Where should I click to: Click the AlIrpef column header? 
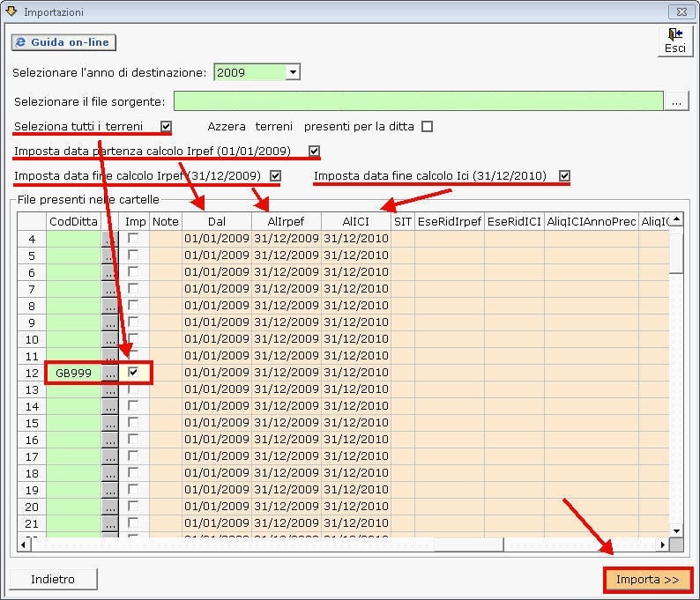pyautogui.click(x=287, y=221)
